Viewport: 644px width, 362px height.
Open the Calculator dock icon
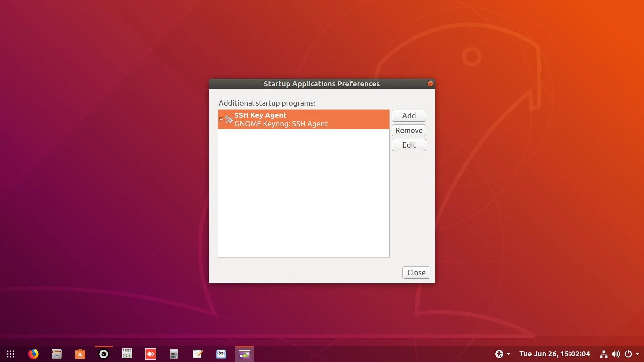[x=174, y=354]
